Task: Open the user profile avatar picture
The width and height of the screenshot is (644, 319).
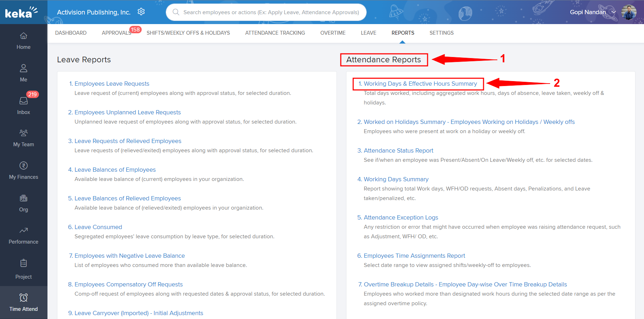Action: coord(629,12)
